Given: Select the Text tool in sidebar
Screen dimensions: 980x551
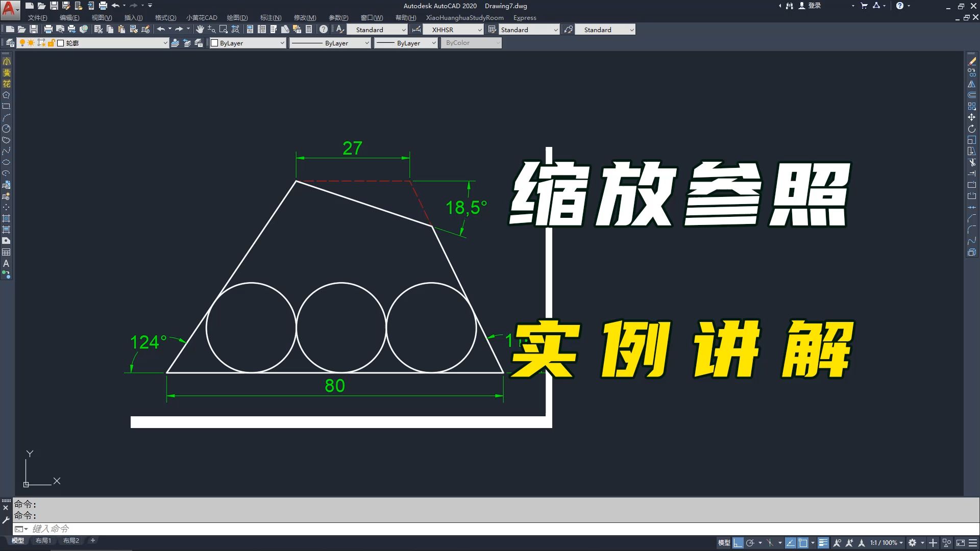Looking at the screenshot, I should 7,263.
